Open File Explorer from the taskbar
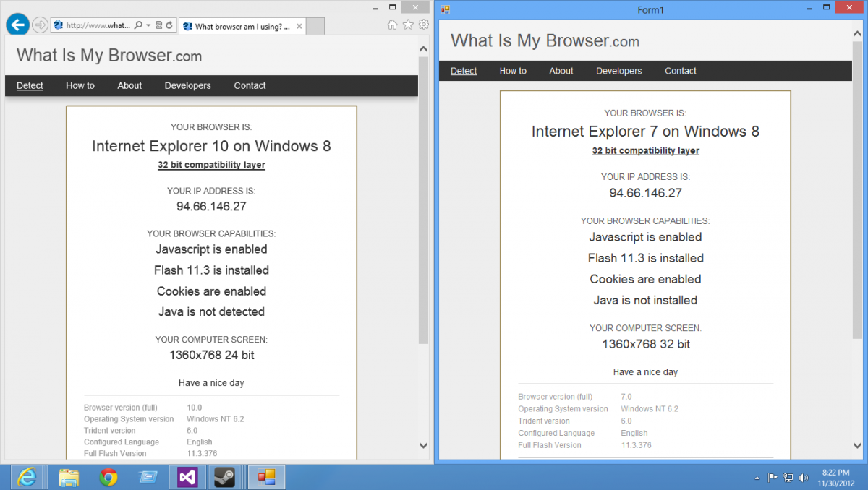The width and height of the screenshot is (868, 490). point(69,477)
